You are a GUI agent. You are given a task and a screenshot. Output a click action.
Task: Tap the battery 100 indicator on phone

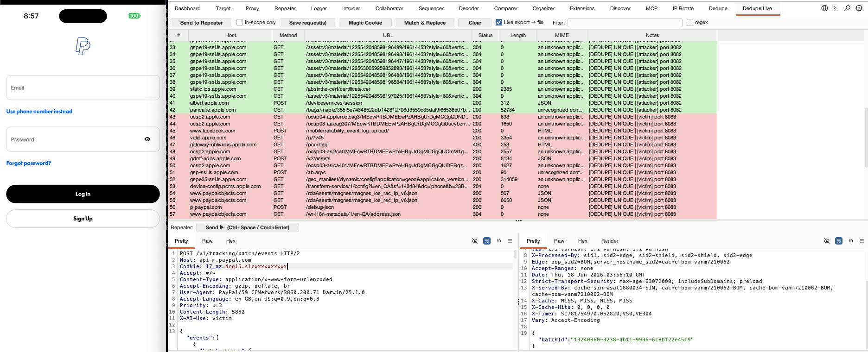tap(134, 16)
